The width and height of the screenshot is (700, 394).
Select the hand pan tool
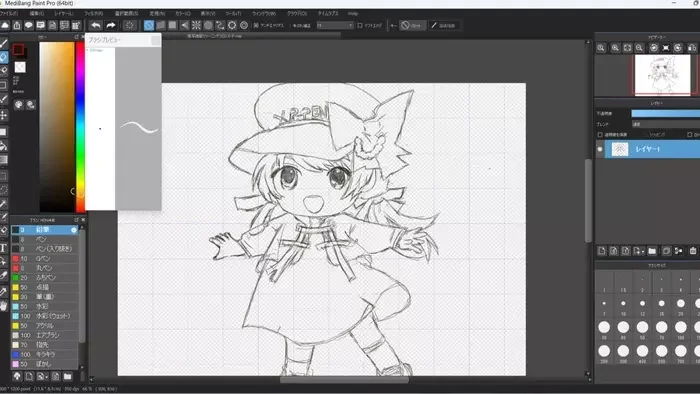4,306
